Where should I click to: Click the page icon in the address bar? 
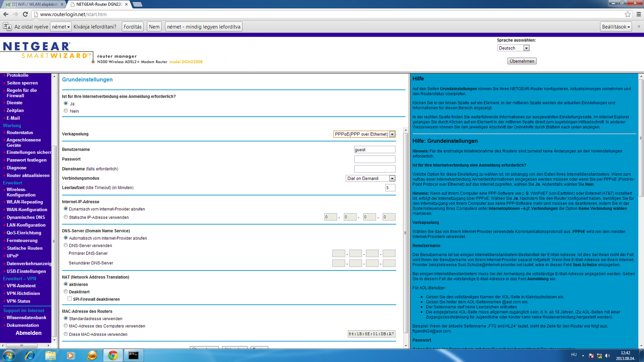(x=36, y=14)
